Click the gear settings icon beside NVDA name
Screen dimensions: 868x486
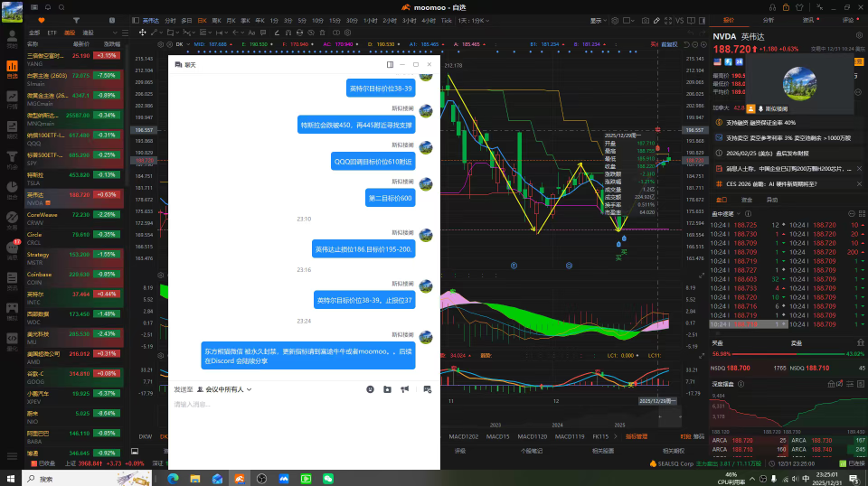click(x=859, y=35)
